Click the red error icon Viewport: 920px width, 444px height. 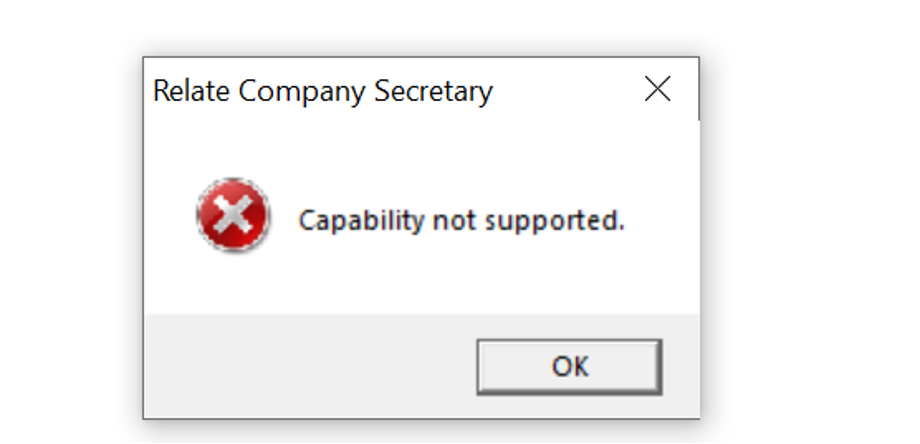(x=233, y=215)
